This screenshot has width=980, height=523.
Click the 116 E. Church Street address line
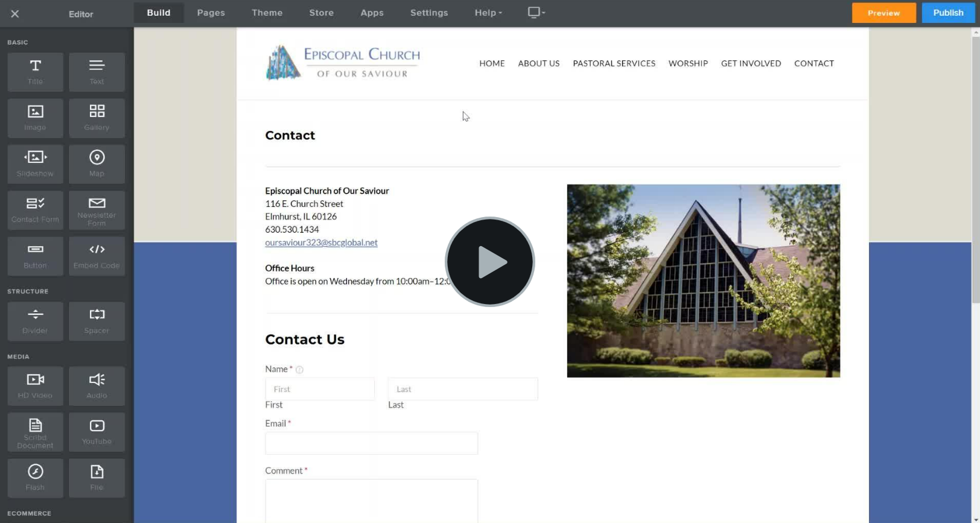click(304, 204)
